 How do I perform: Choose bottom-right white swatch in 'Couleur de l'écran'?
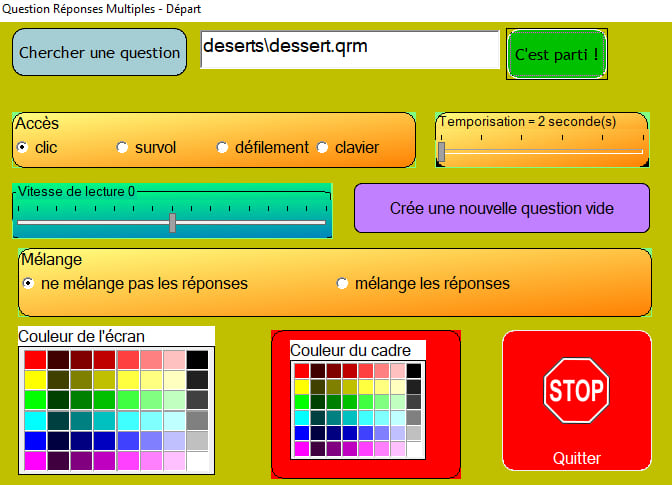(x=197, y=461)
